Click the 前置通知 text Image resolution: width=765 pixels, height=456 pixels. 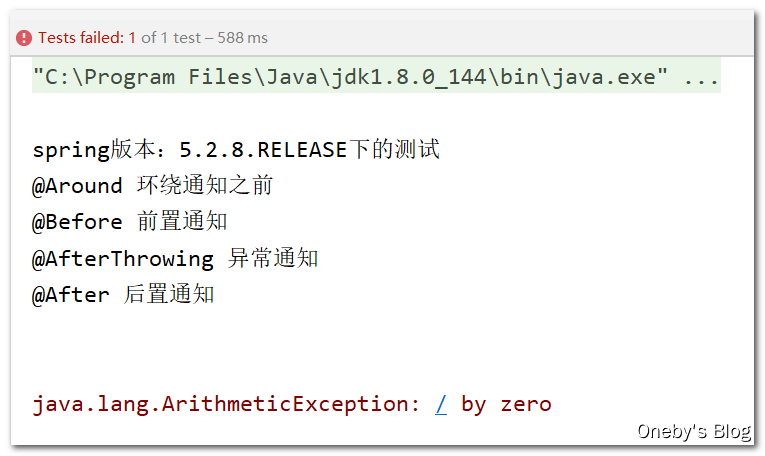(x=182, y=221)
